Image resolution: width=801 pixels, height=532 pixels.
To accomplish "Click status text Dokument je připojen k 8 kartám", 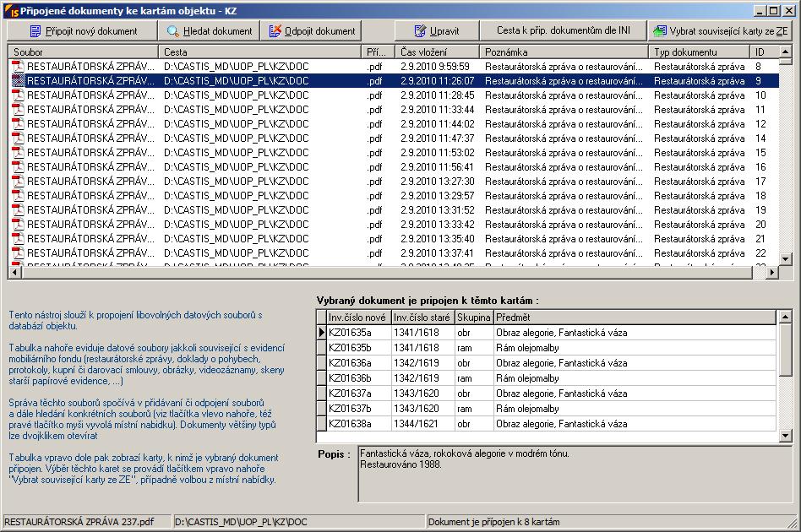I will (x=494, y=522).
